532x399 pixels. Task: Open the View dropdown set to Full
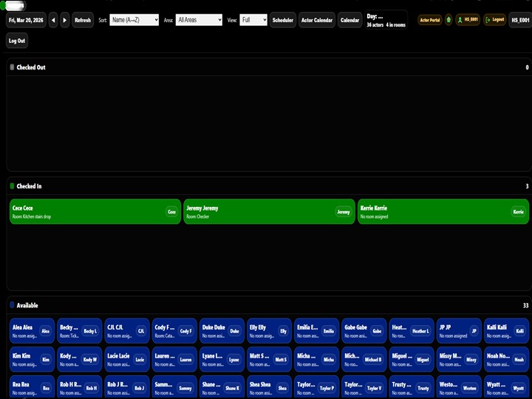coord(253,20)
